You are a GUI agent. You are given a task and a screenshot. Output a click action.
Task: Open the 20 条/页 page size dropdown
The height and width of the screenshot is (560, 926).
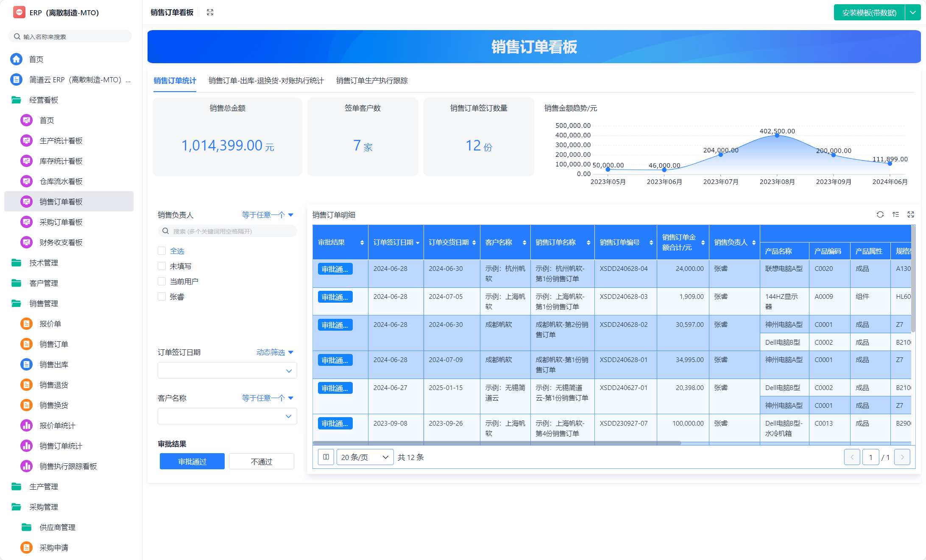[365, 457]
